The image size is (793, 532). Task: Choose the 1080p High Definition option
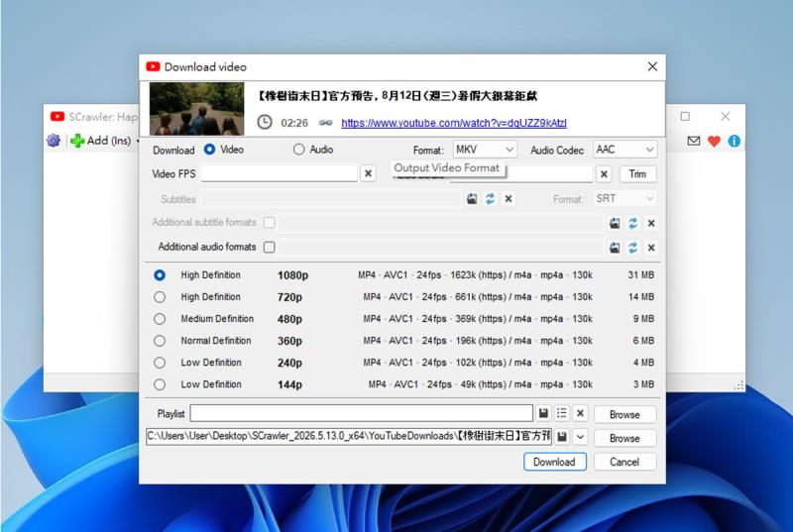[x=160, y=275]
